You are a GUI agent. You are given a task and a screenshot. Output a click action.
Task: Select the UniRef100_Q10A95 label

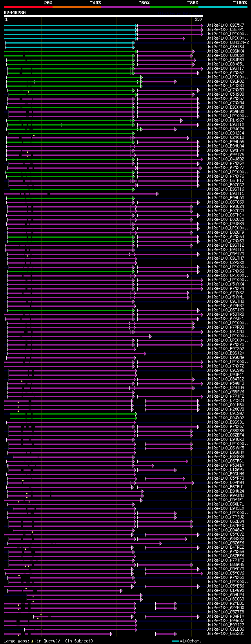225,469
